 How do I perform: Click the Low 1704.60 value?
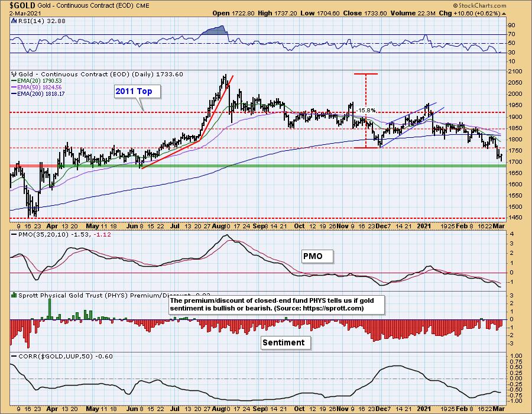pyautogui.click(x=320, y=13)
